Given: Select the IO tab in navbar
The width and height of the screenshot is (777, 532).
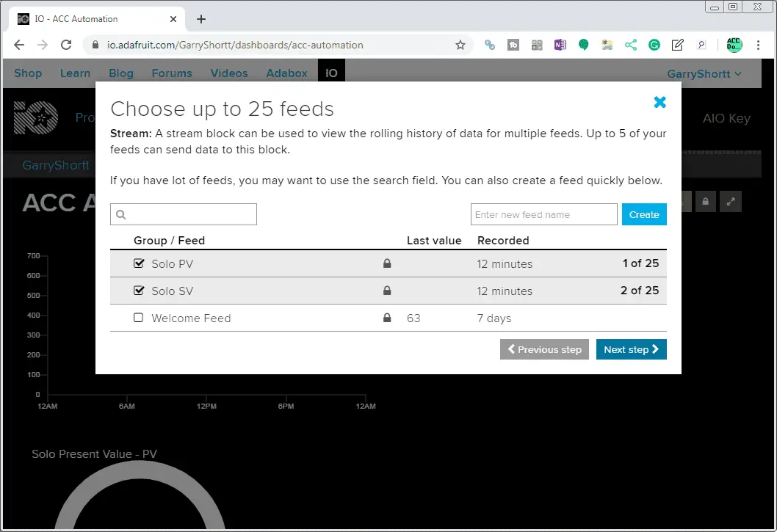Looking at the screenshot, I should [331, 73].
